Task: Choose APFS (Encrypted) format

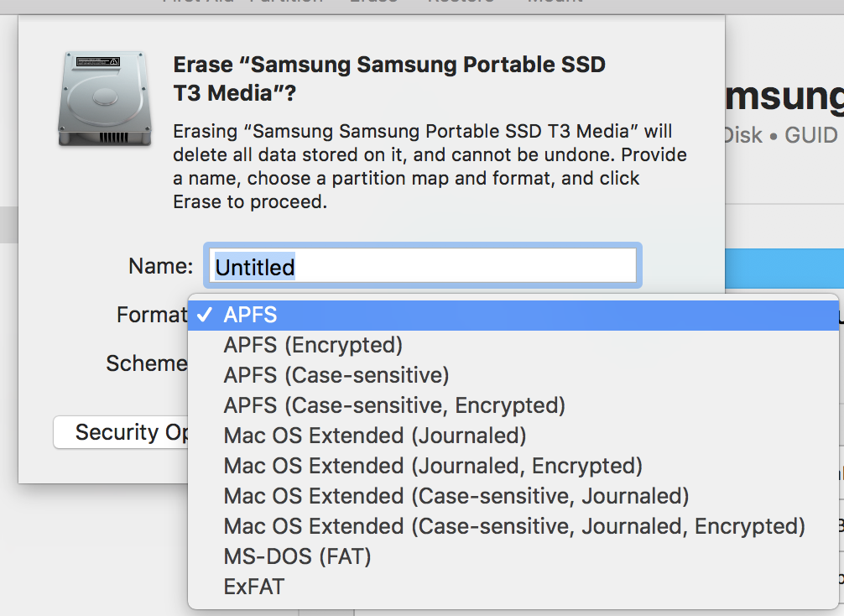Action: point(513,345)
